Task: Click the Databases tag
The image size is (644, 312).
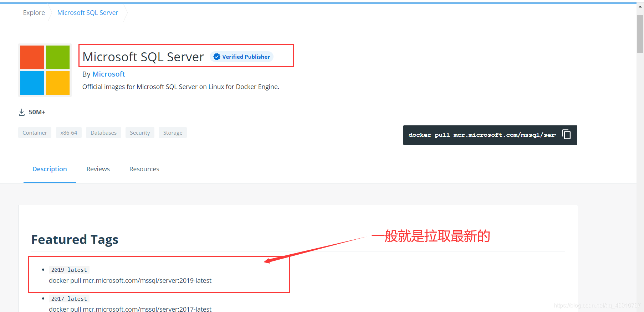Action: click(103, 132)
